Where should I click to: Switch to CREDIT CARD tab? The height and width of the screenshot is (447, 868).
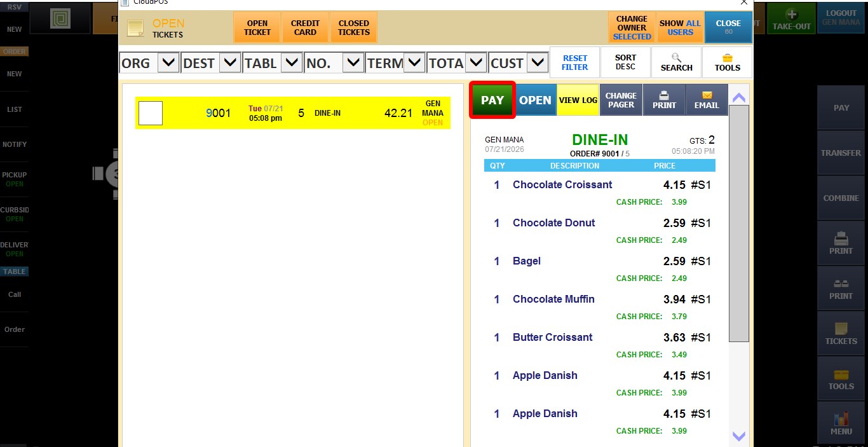tap(305, 28)
